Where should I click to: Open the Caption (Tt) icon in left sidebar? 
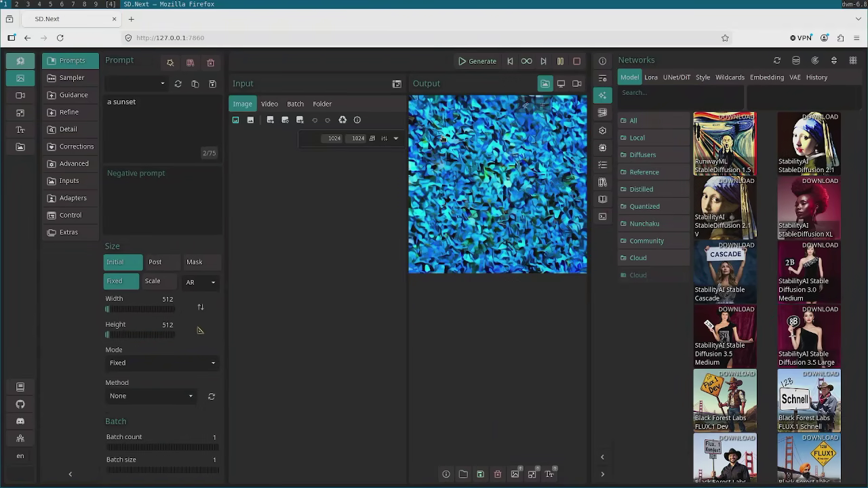[x=20, y=129]
